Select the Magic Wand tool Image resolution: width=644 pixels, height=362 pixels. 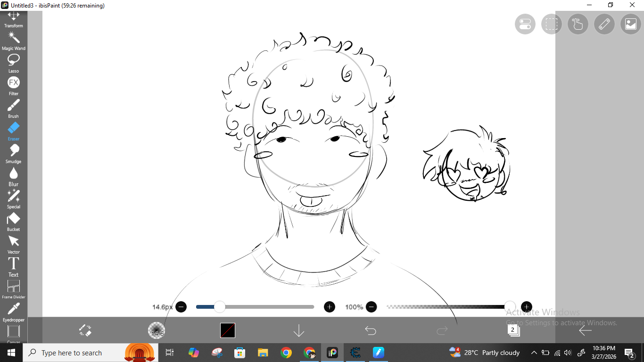pos(13,40)
